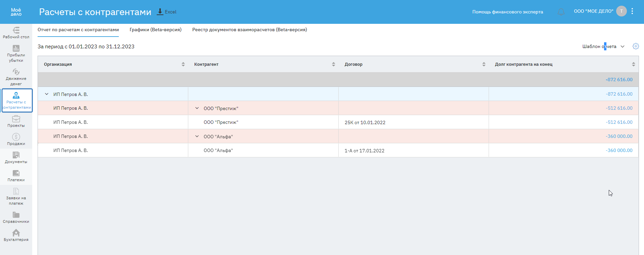Go to Бухгалтерия section
The height and width of the screenshot is (255, 644).
(16, 236)
